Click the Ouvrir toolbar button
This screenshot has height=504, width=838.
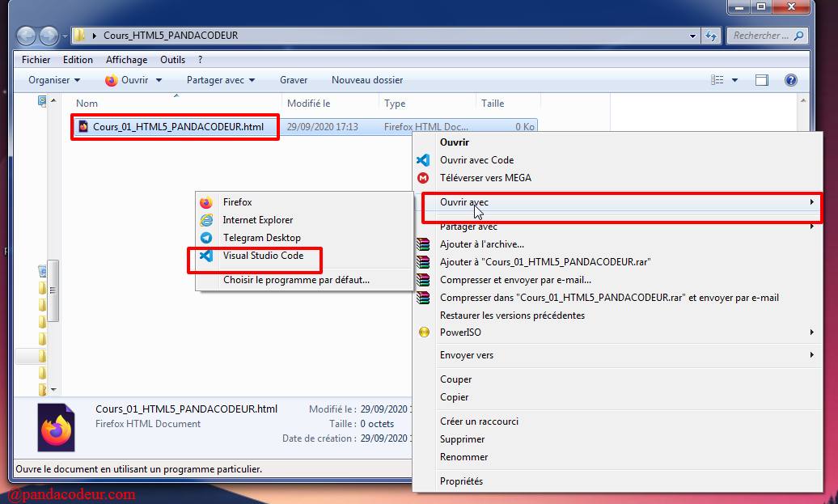(x=129, y=80)
